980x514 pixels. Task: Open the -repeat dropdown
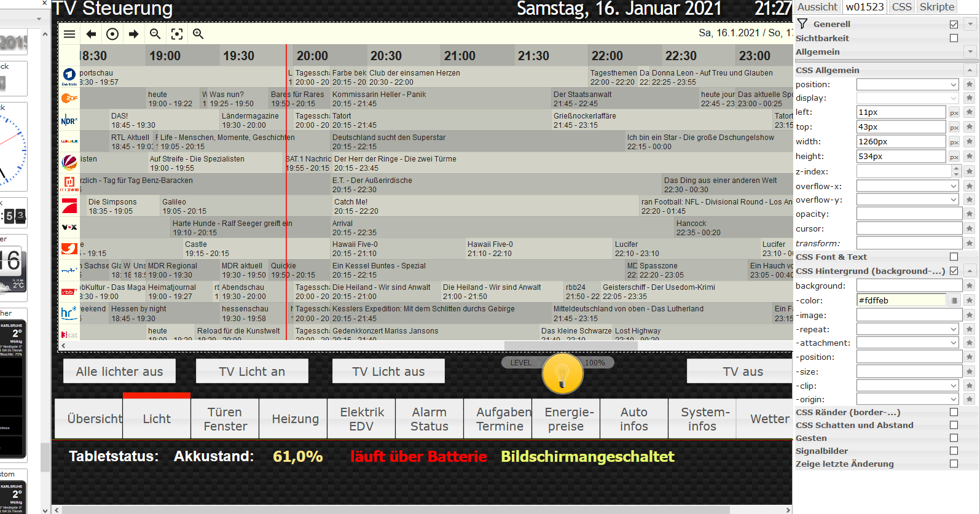[x=908, y=329]
